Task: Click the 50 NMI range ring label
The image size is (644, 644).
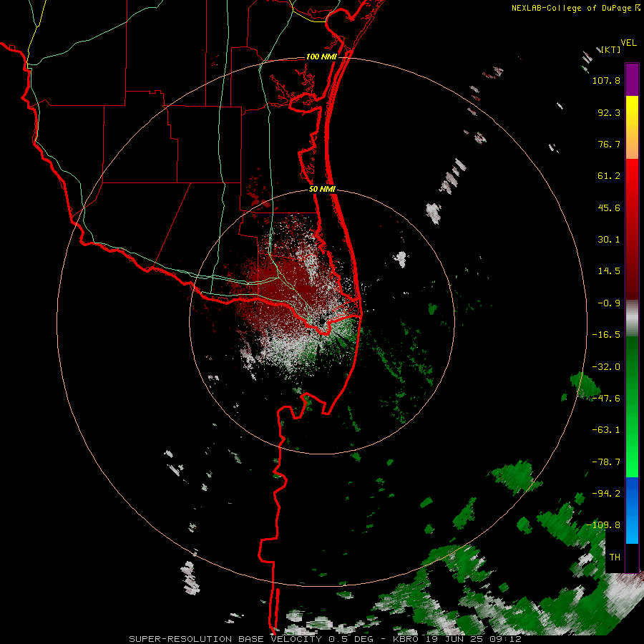Action: tap(323, 190)
